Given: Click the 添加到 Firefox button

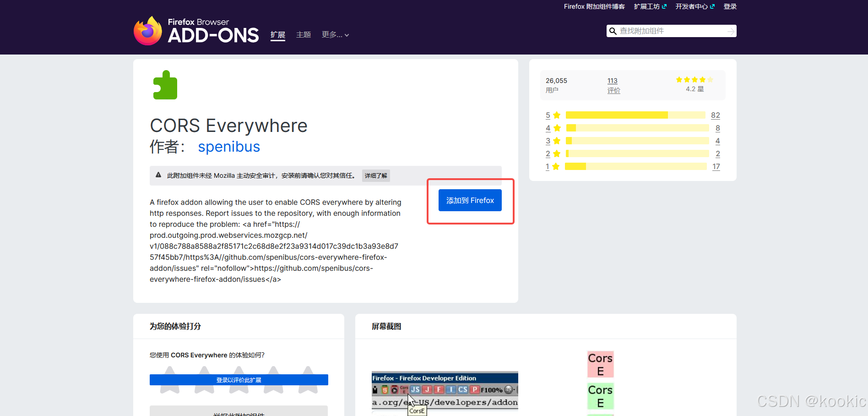Looking at the screenshot, I should coord(470,200).
